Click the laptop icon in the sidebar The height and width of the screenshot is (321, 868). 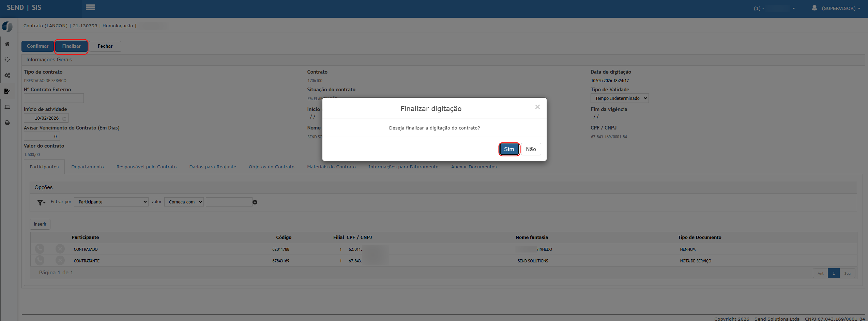click(7, 107)
